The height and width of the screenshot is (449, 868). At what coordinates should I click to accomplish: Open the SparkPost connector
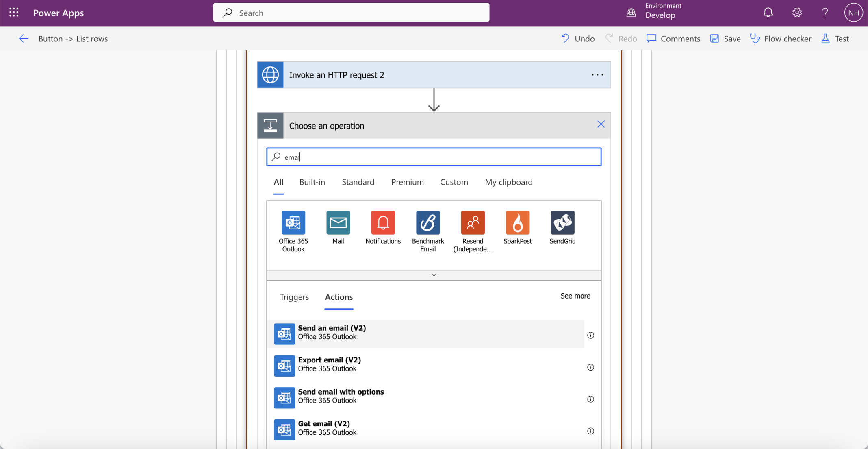517,222
